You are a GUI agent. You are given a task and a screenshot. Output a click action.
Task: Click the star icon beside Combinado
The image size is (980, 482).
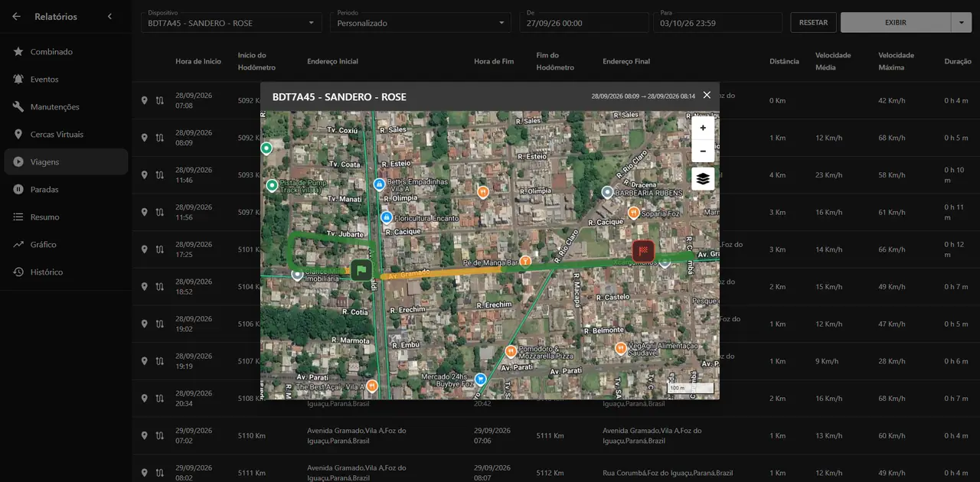18,52
